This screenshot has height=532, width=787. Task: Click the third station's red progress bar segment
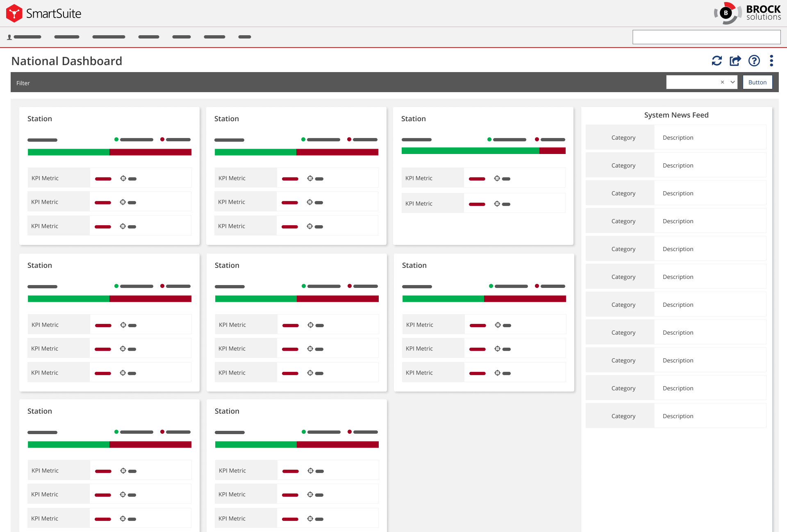(x=552, y=151)
